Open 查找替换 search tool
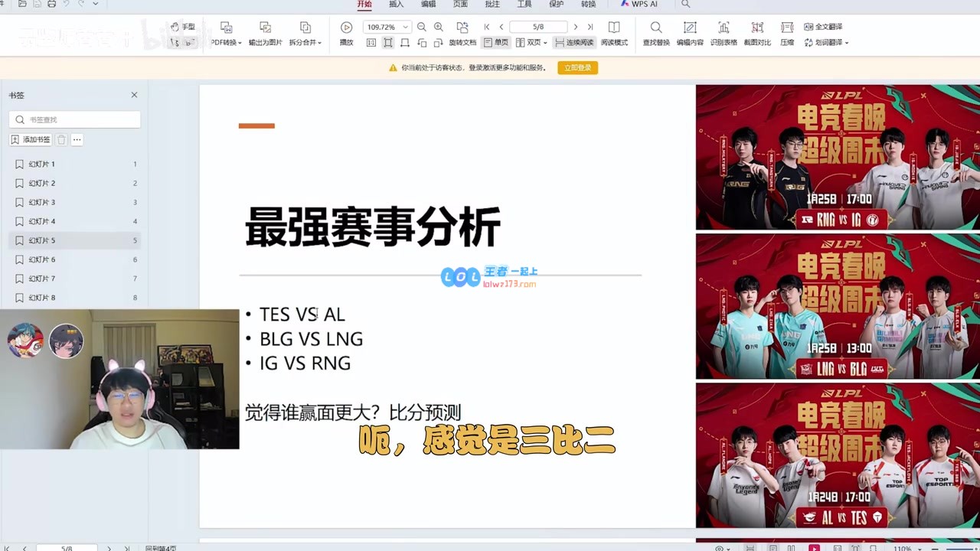This screenshot has height=551, width=980. click(x=656, y=28)
